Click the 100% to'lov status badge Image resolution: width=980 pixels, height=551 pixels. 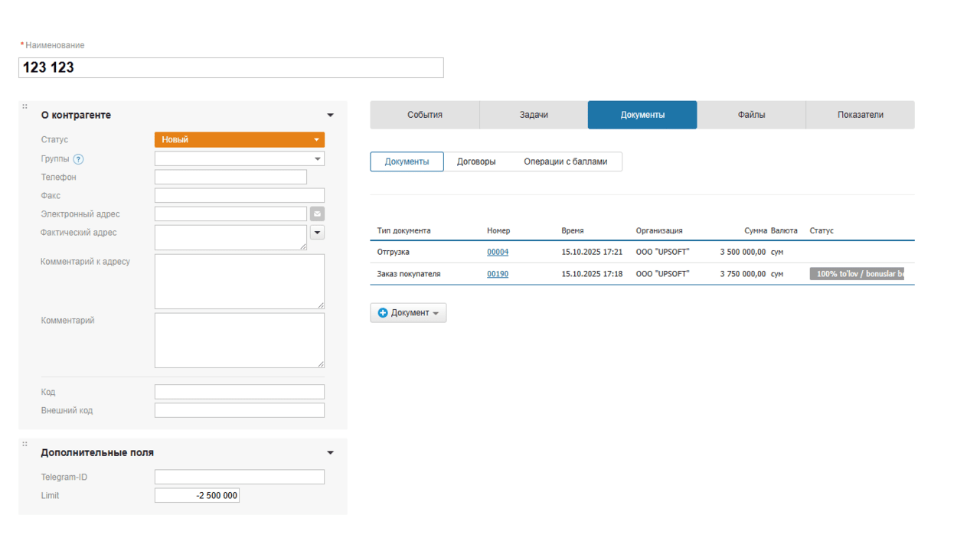[857, 274]
